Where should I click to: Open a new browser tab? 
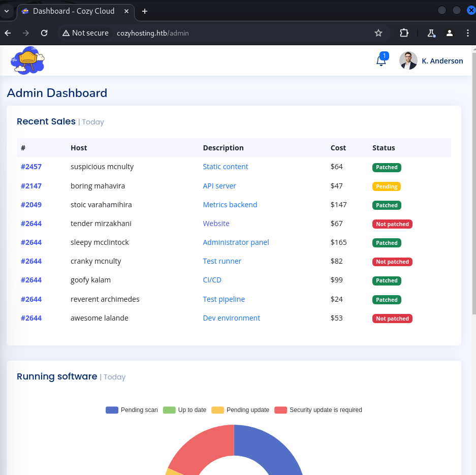pos(145,11)
